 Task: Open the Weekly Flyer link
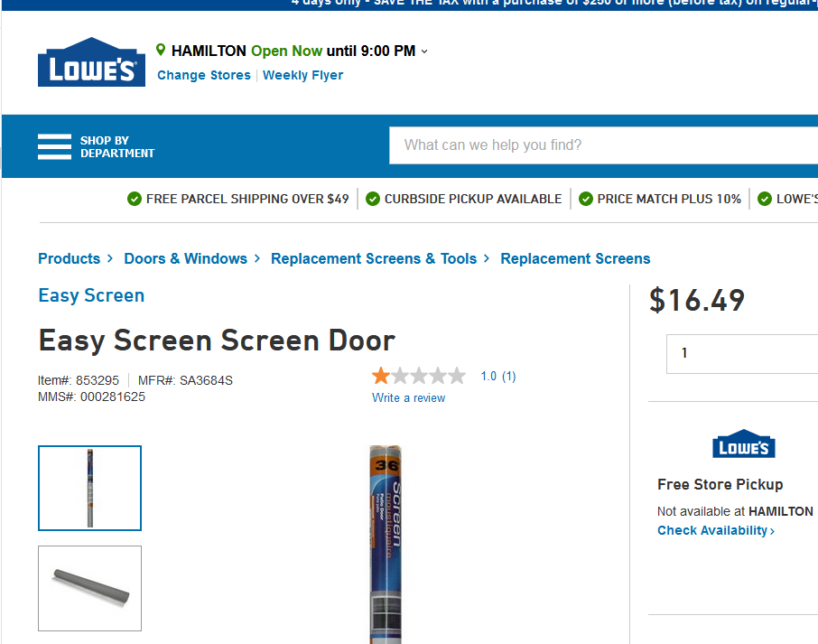[x=303, y=75]
